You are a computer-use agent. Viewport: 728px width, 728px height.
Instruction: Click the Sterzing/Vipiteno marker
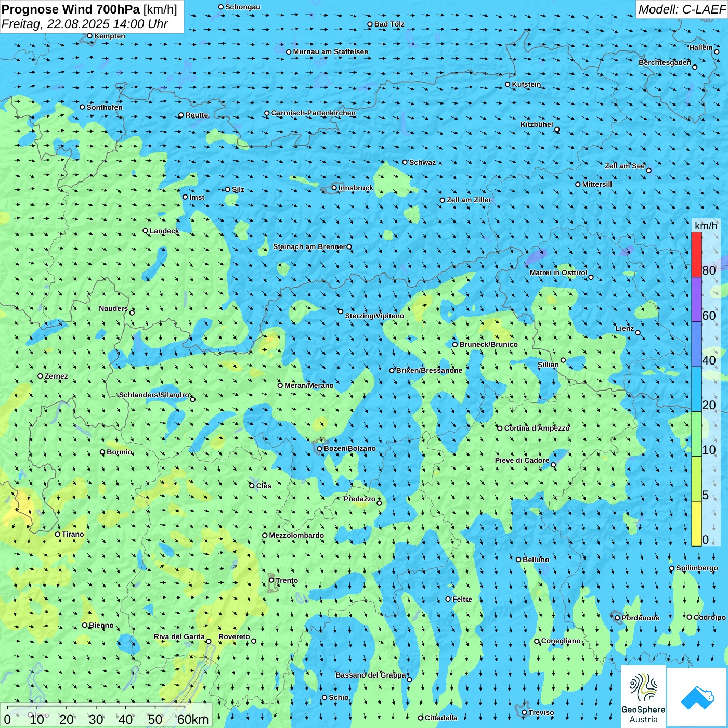[341, 311]
